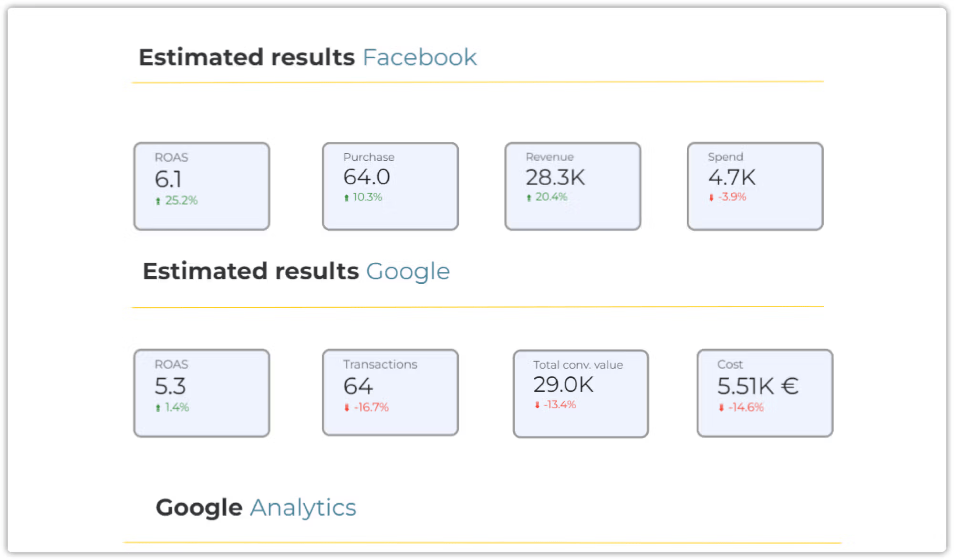Click green up arrow in Facebook ROAS card
The height and width of the screenshot is (560, 954).
tap(158, 201)
